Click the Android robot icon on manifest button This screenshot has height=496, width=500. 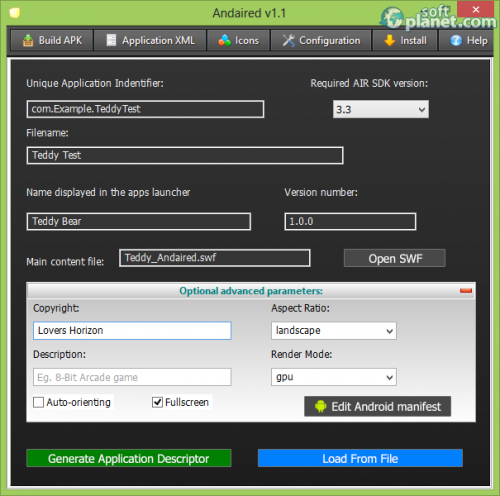click(320, 406)
